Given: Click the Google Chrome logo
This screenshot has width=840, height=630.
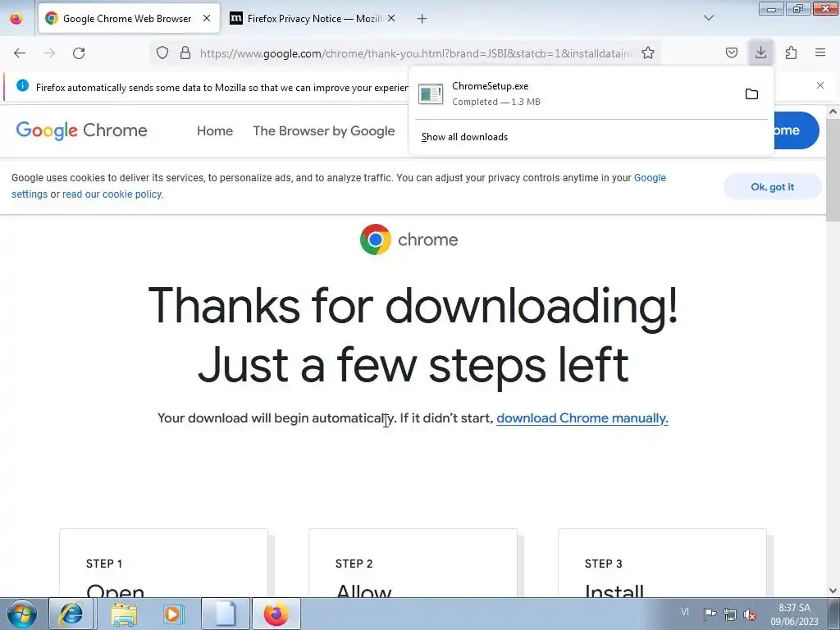Looking at the screenshot, I should coord(81,130).
